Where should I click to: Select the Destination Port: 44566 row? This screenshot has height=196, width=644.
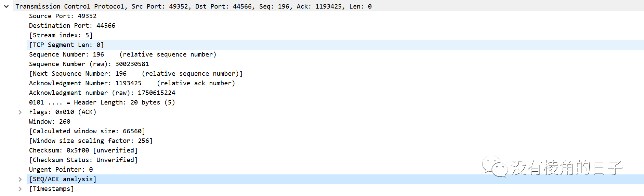point(72,26)
